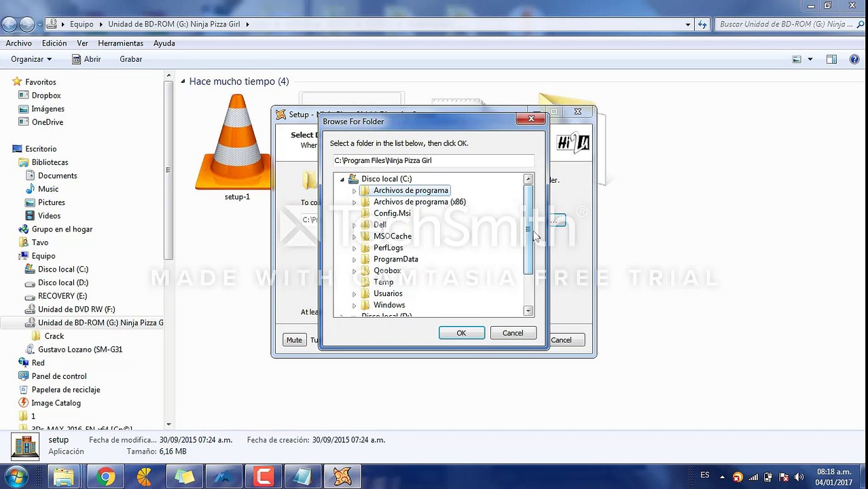Click the volume icon in system tray
This screenshot has height=489, width=868.
click(x=799, y=477)
